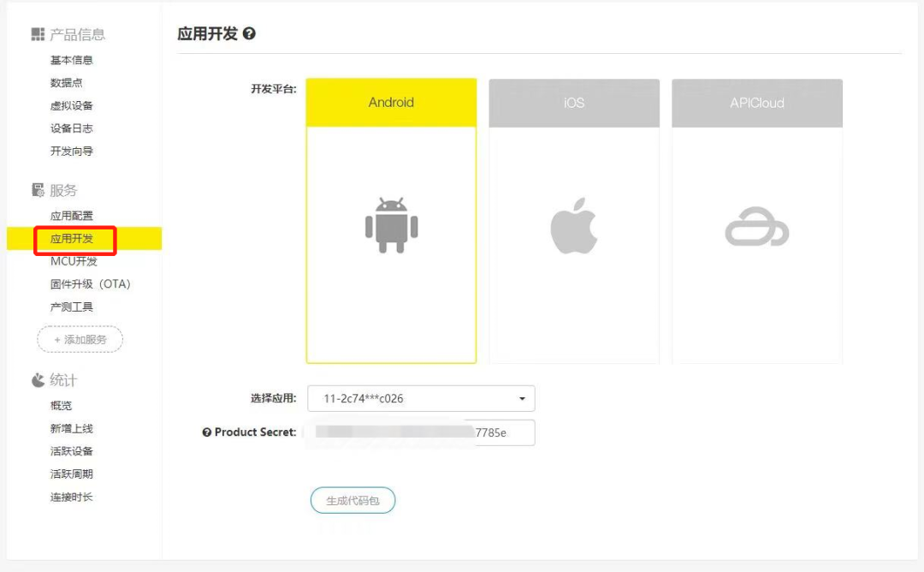Open 连接时长 statistics page

point(71,497)
